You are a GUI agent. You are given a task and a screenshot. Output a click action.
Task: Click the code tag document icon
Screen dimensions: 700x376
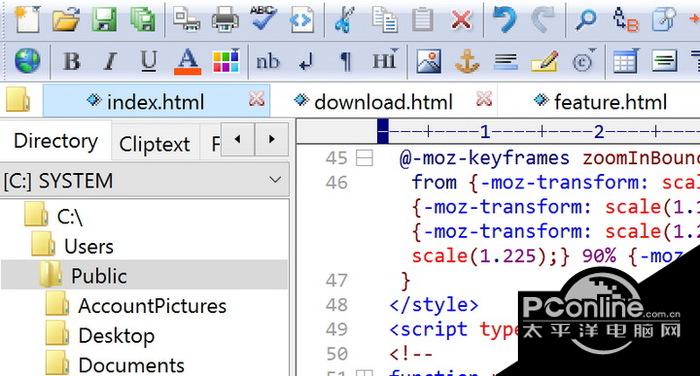pos(302,20)
